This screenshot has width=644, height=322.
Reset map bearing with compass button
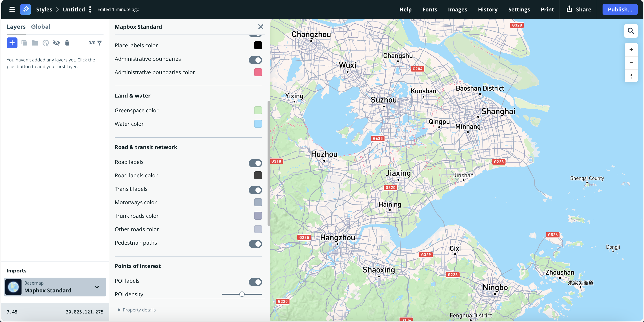pyautogui.click(x=631, y=76)
